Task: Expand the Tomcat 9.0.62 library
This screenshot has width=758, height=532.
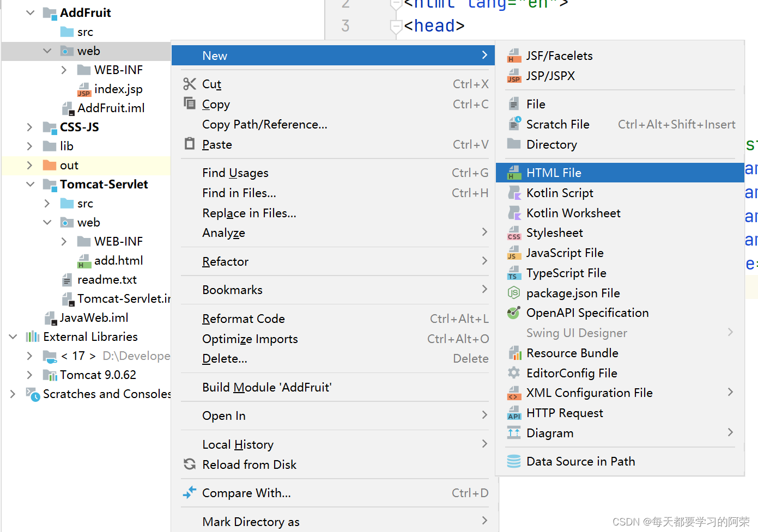Action: (x=30, y=375)
